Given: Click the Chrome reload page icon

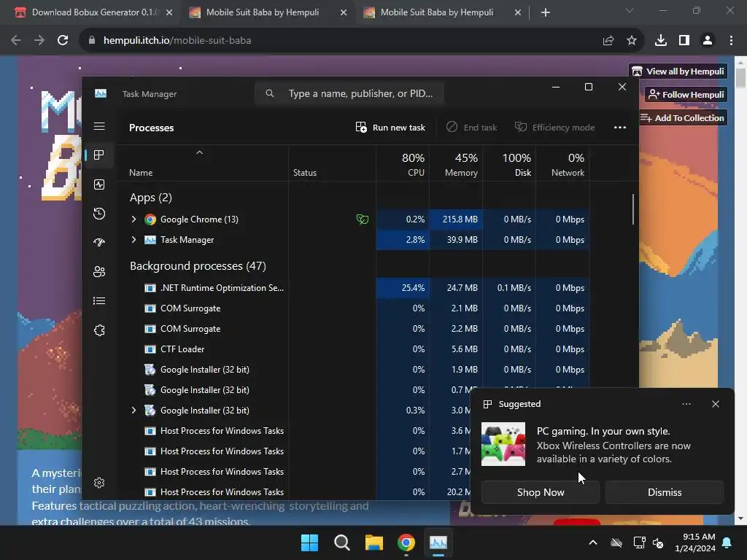Looking at the screenshot, I should (63, 41).
